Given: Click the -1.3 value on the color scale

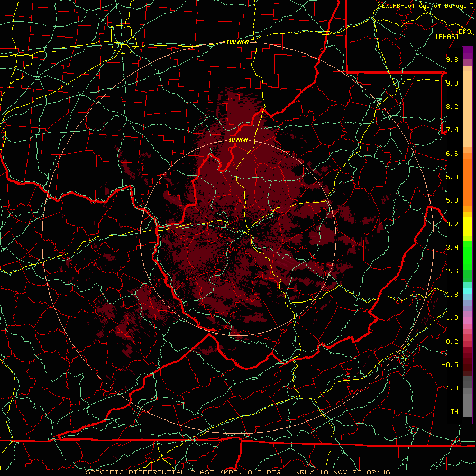Looking at the screenshot, I should 450,388.
